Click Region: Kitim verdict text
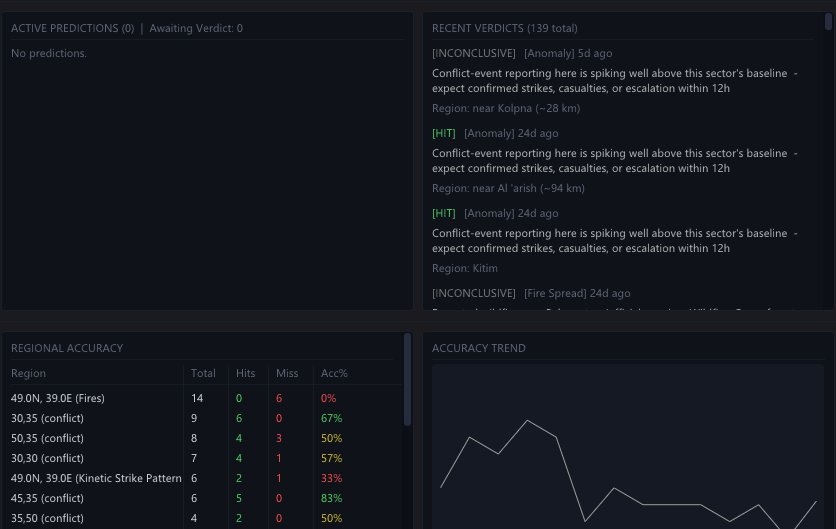 point(464,268)
